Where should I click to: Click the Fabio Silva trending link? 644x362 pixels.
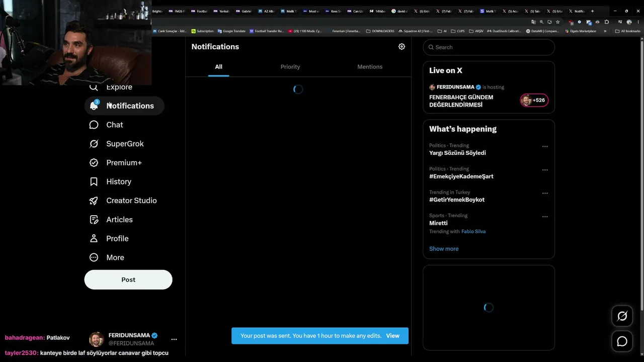coord(473,232)
